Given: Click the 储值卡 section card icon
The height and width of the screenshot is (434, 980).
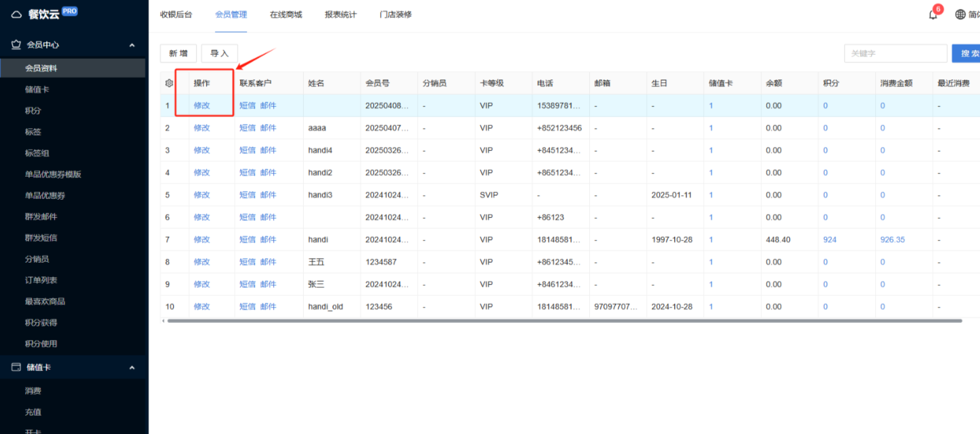Looking at the screenshot, I should click(x=17, y=367).
